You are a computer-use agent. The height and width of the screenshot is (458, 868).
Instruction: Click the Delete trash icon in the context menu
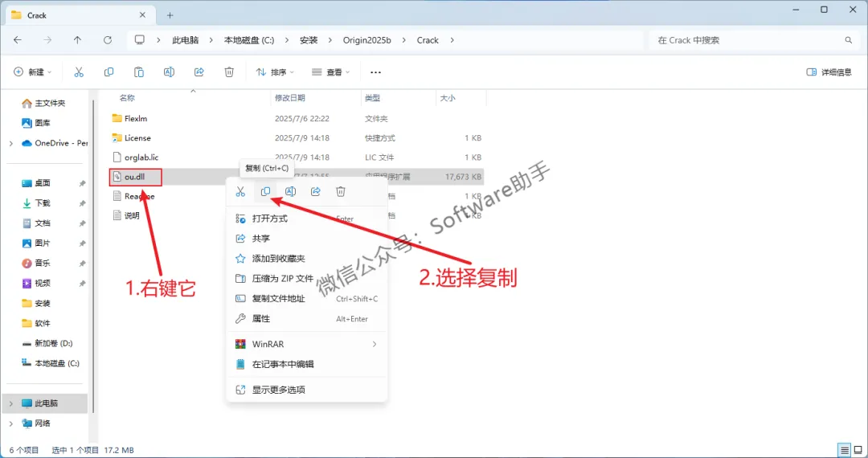(x=341, y=191)
